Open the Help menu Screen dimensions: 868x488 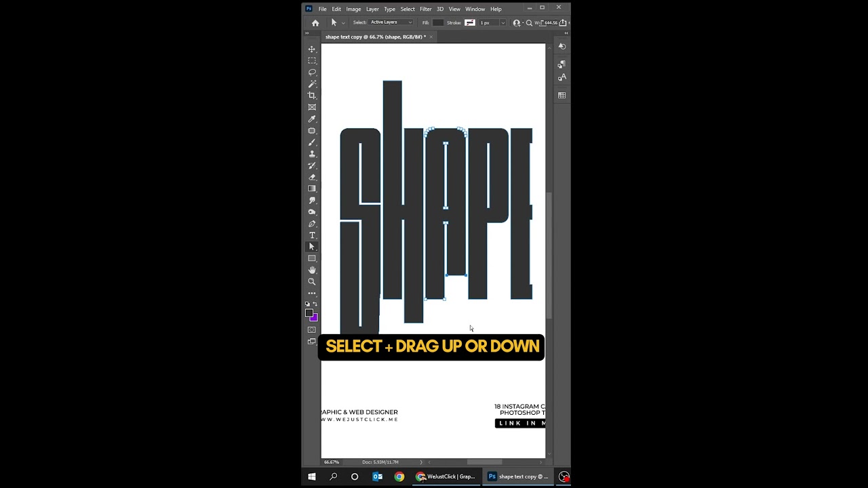click(496, 9)
